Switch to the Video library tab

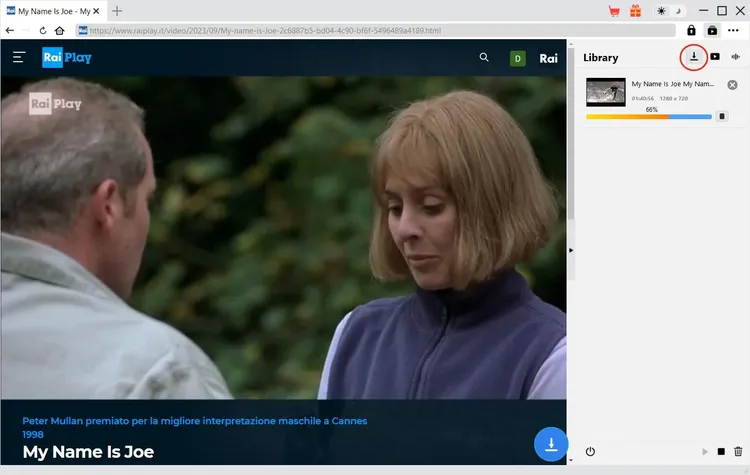715,57
